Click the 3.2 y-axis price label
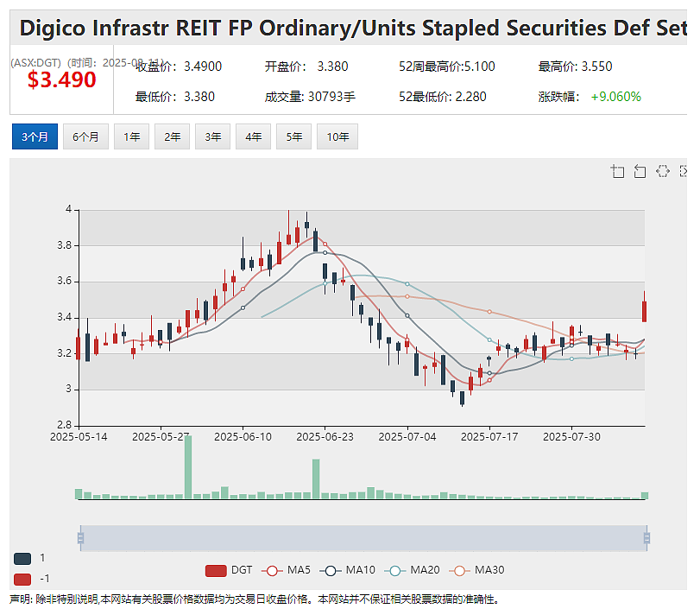Screen dimensions: 700x615 click(x=64, y=353)
